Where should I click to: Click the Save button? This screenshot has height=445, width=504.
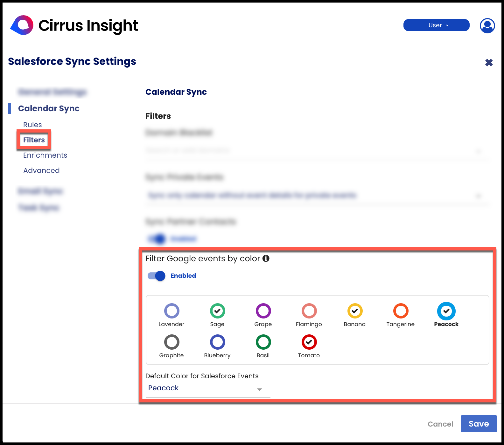point(479,424)
